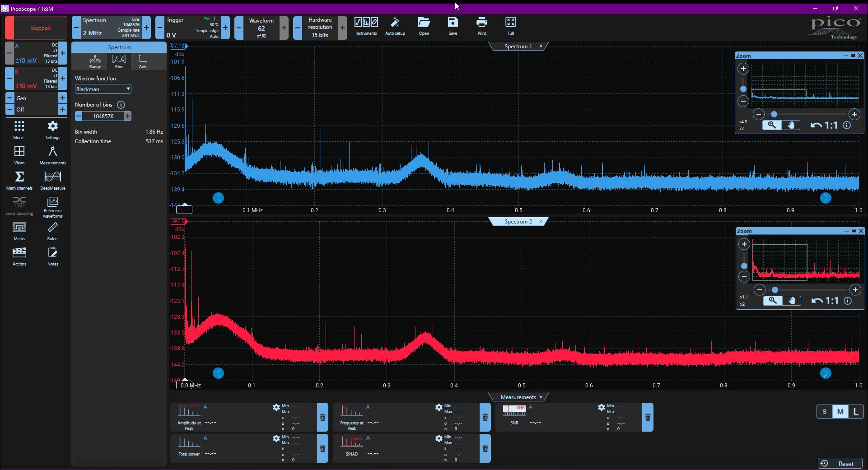Increase the Spectrum frequency range
This screenshot has width=868, height=470.
click(x=146, y=28)
